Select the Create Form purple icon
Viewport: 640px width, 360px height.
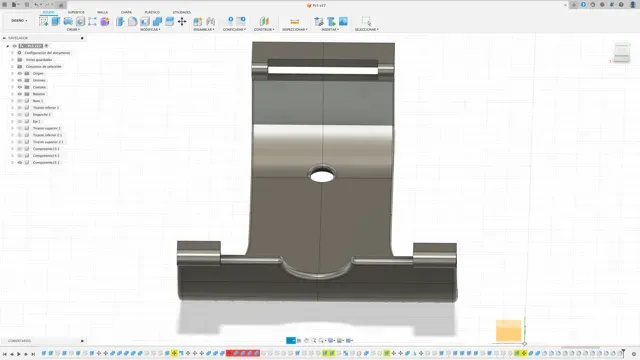pos(105,21)
